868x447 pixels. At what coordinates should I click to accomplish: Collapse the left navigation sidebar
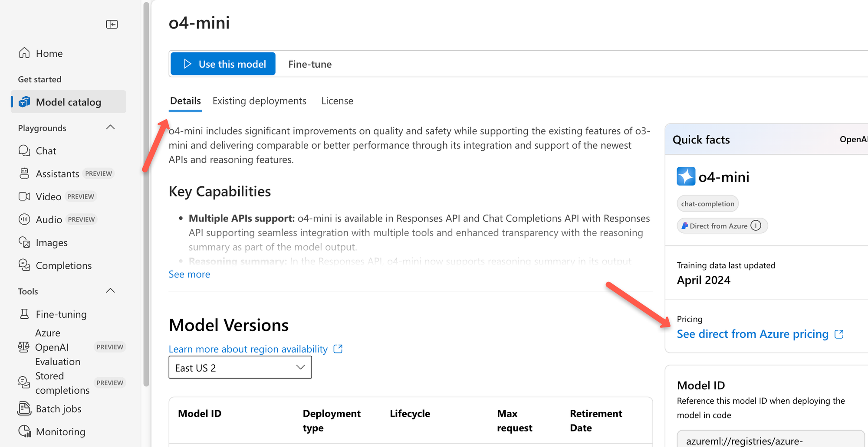[112, 24]
